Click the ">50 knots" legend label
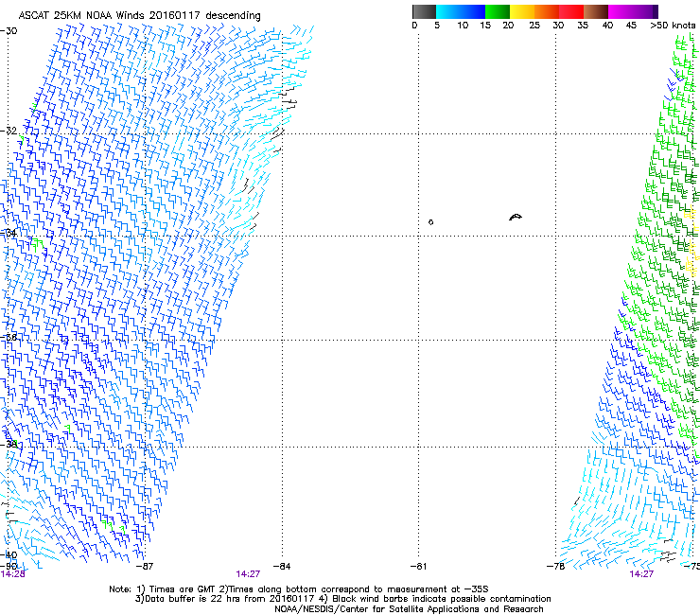This screenshot has height=615, width=700. click(673, 26)
